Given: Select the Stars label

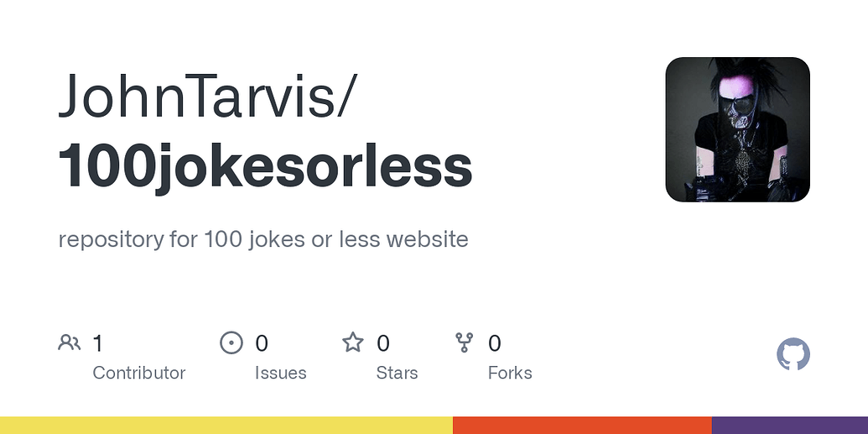Looking at the screenshot, I should click(397, 373).
